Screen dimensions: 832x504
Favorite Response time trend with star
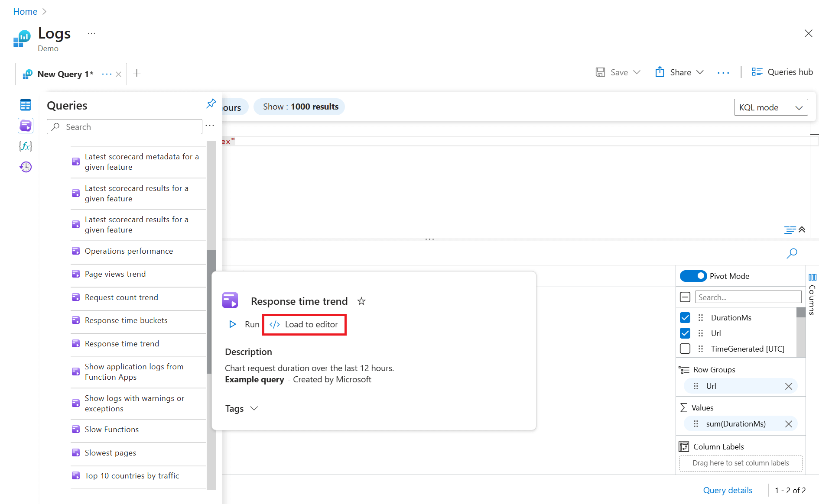361,301
